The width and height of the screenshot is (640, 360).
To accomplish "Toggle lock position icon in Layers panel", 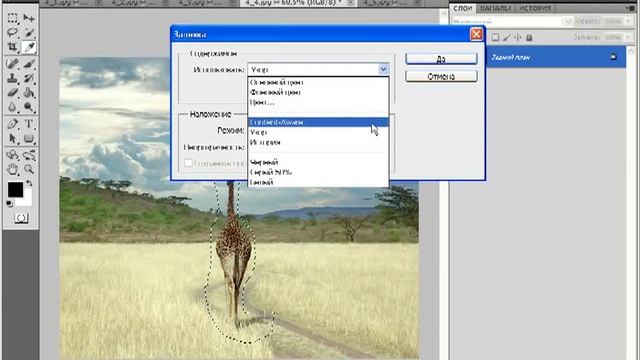I will coord(518,38).
